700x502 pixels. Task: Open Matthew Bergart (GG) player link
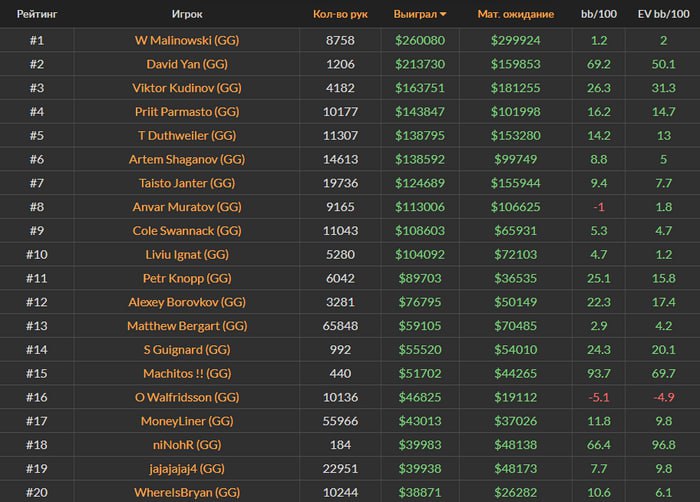click(x=187, y=326)
